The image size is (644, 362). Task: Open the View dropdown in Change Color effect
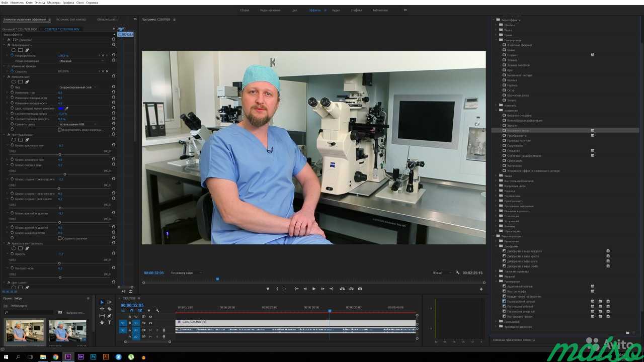click(x=78, y=87)
